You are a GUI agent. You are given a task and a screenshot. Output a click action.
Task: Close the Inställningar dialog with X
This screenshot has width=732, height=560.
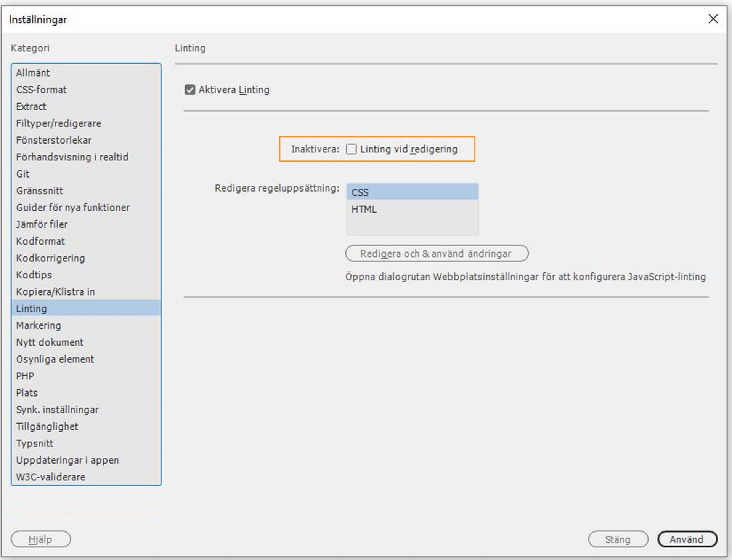pyautogui.click(x=713, y=19)
